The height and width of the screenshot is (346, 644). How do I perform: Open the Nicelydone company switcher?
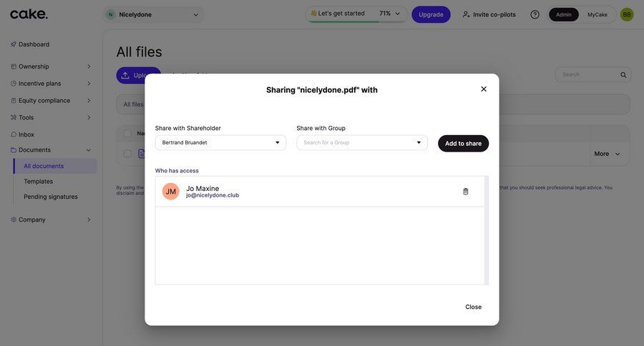point(152,14)
